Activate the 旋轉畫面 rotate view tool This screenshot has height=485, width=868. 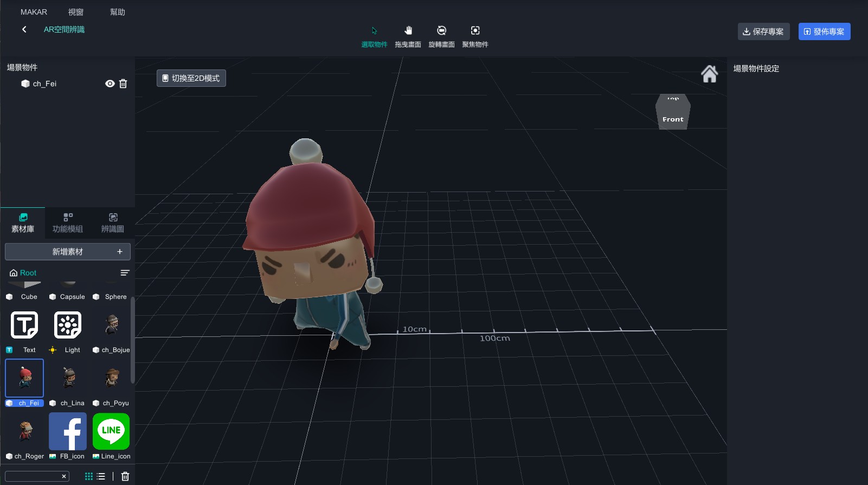[441, 36]
